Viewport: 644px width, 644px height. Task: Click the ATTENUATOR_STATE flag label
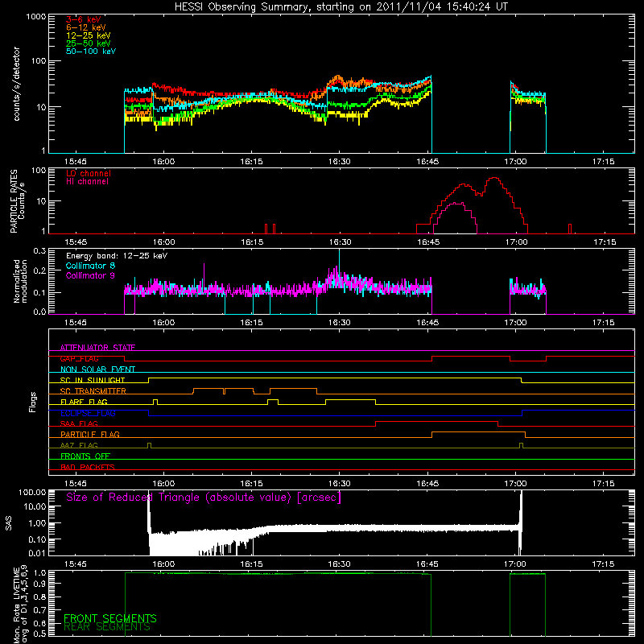tap(97, 348)
